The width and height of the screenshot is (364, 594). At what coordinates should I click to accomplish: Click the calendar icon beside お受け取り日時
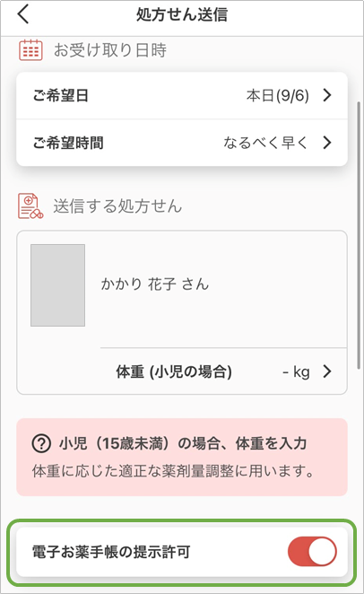(x=30, y=50)
